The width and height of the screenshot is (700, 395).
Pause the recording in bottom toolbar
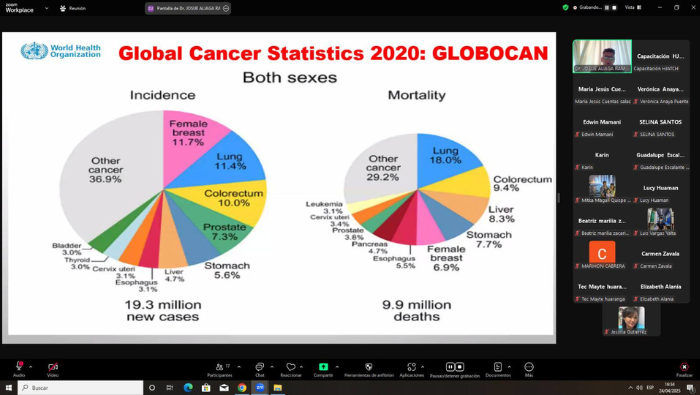point(450,366)
